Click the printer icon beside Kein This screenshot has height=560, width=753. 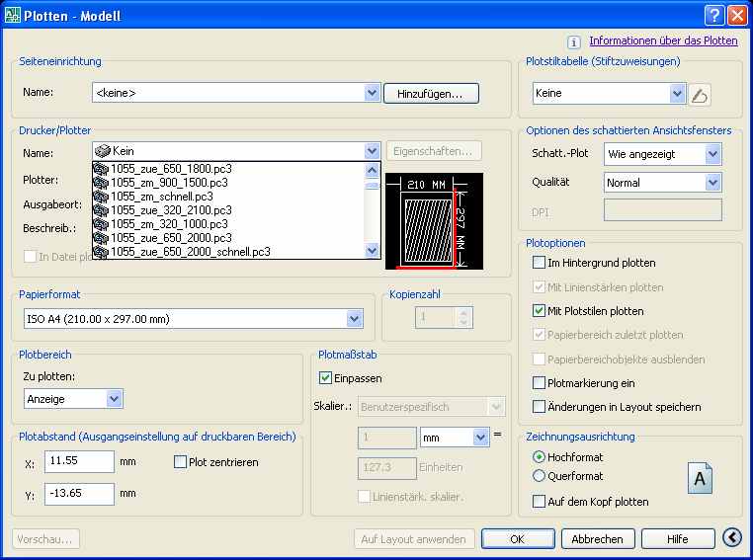tap(103, 151)
